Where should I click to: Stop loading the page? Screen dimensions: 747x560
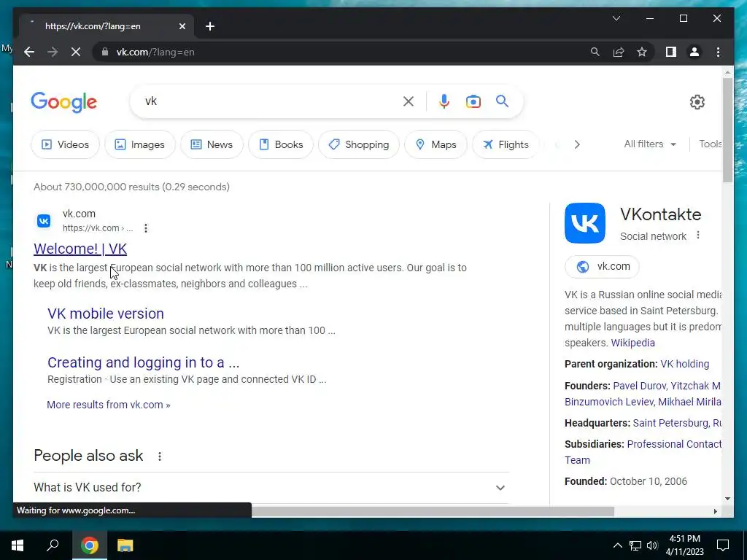[76, 52]
